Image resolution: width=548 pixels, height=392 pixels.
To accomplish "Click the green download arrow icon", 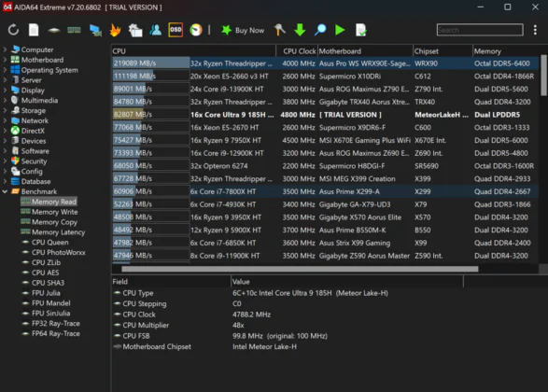I will [x=300, y=30].
